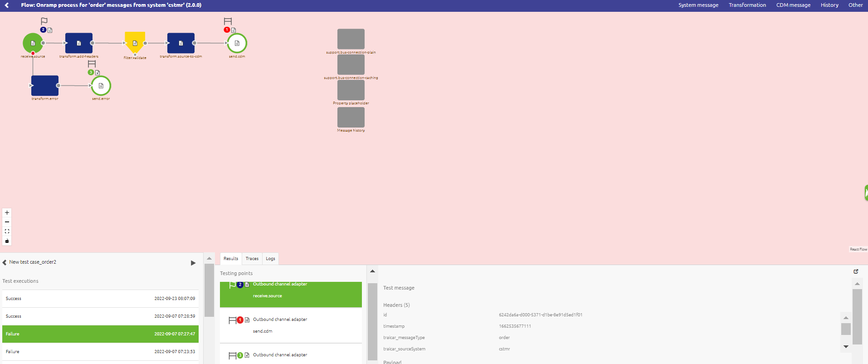Select Failure execution from 2022-09-07 07:23:53

(x=100, y=352)
